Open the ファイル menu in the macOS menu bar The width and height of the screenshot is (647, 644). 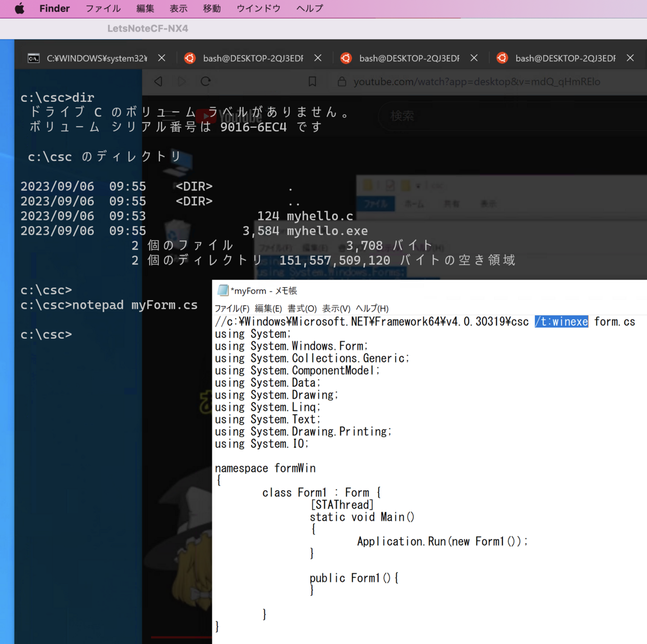103,8
